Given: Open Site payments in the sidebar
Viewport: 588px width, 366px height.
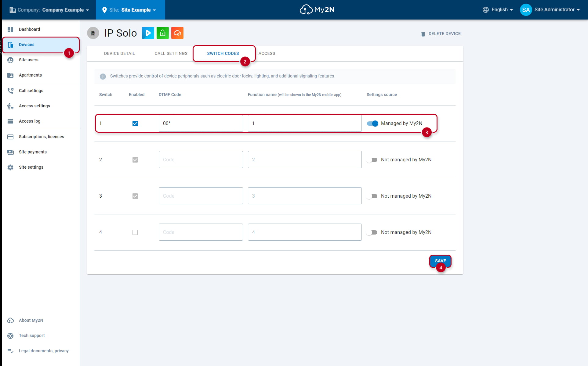Looking at the screenshot, I should [41, 152].
